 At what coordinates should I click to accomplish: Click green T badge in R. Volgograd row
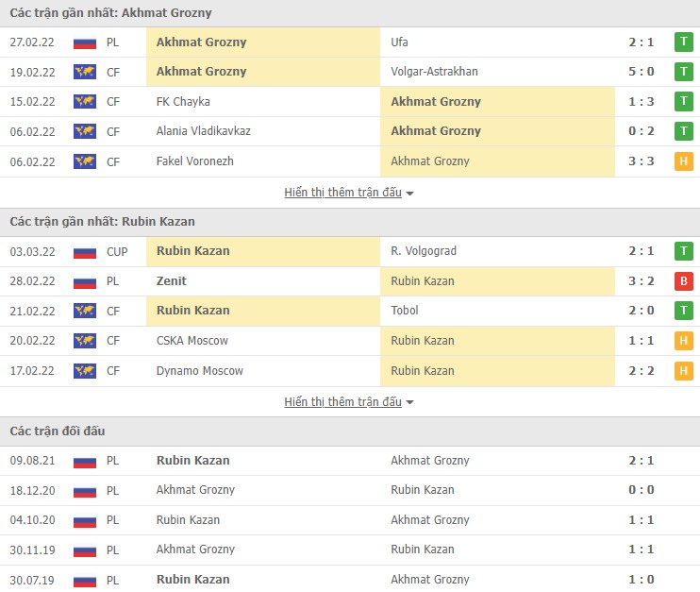click(683, 252)
